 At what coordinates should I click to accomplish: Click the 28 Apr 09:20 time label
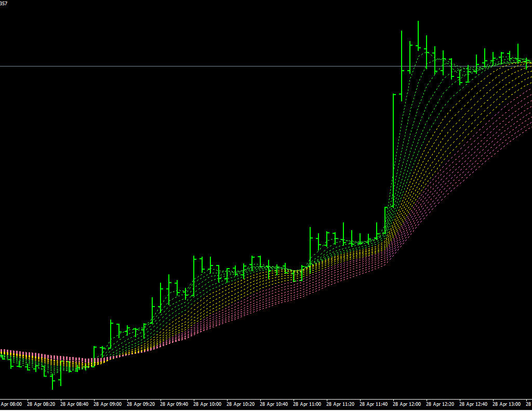point(141,404)
